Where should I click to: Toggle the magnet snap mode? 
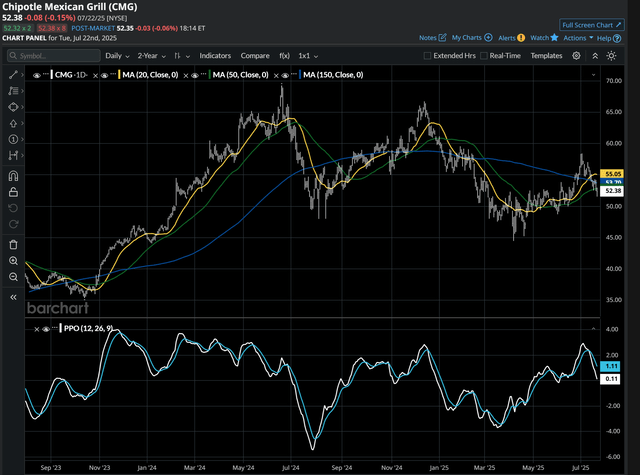coord(13,176)
